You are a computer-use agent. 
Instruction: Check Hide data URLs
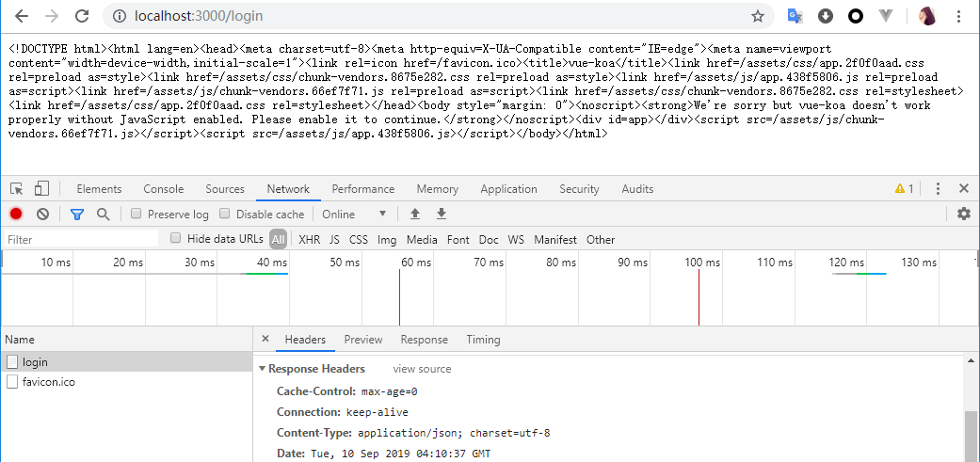[x=176, y=238]
